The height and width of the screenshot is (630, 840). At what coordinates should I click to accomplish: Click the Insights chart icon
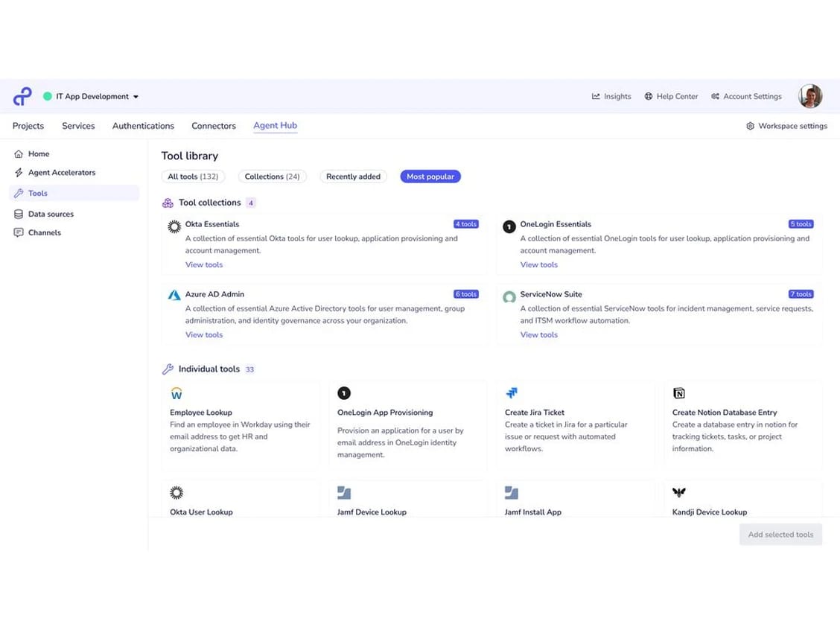point(596,96)
